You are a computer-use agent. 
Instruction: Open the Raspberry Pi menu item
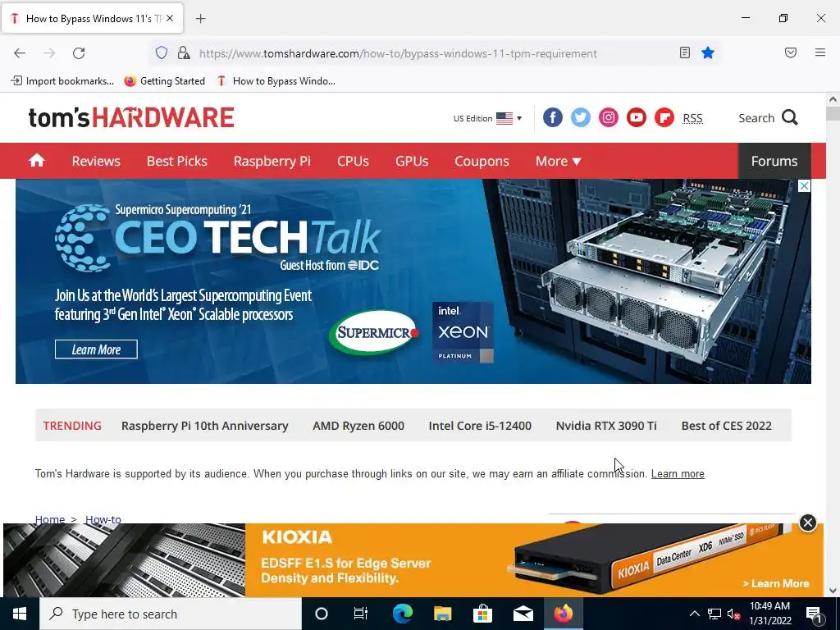(272, 161)
